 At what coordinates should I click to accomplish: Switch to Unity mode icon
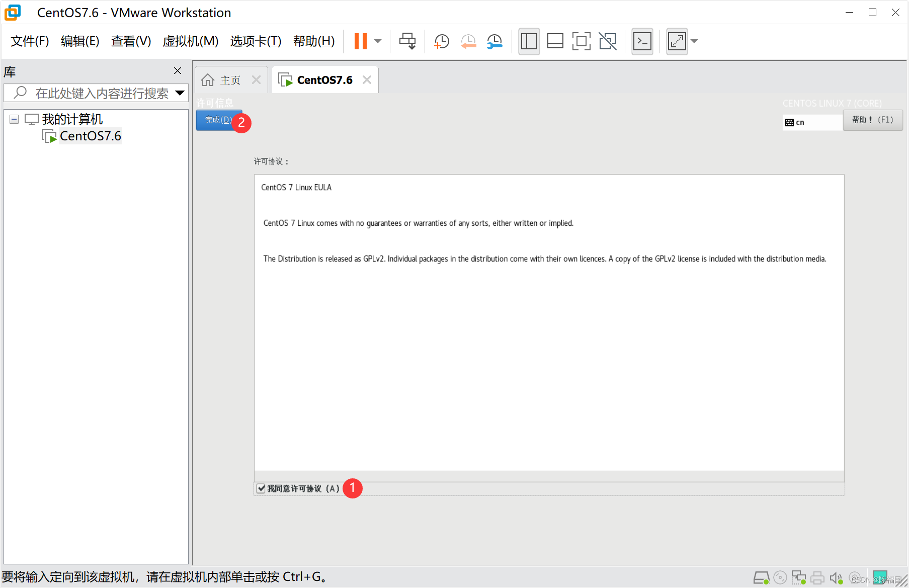click(x=608, y=41)
